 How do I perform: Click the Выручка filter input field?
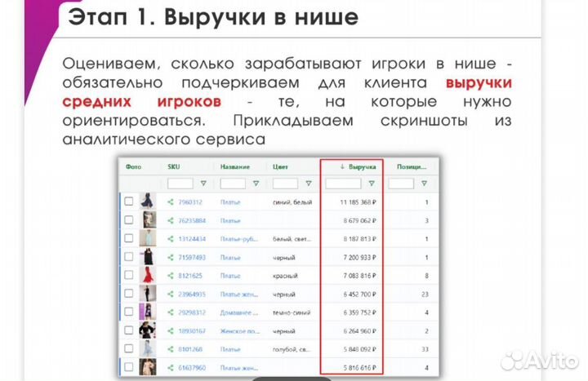[x=343, y=184]
